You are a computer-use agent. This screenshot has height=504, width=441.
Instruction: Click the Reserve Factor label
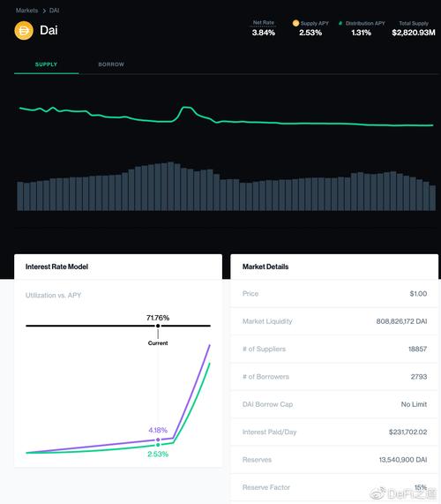click(266, 487)
